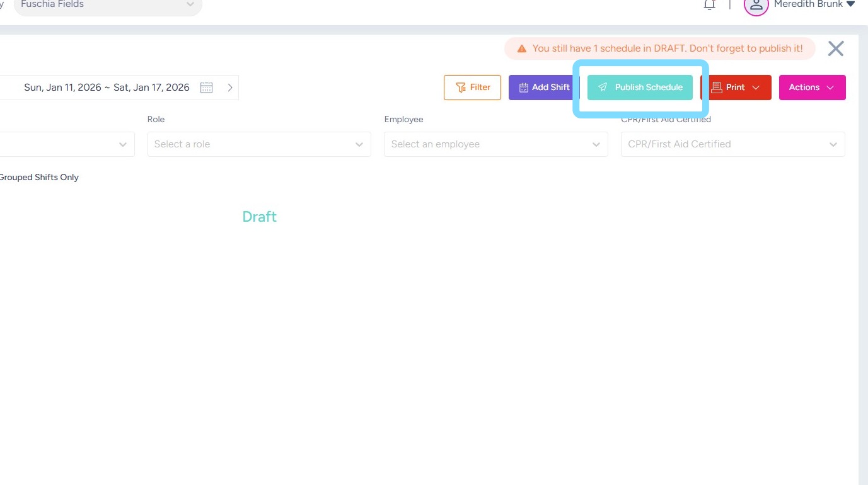The height and width of the screenshot is (485, 868).
Task: Open the Actions dropdown menu
Action: 813,88
